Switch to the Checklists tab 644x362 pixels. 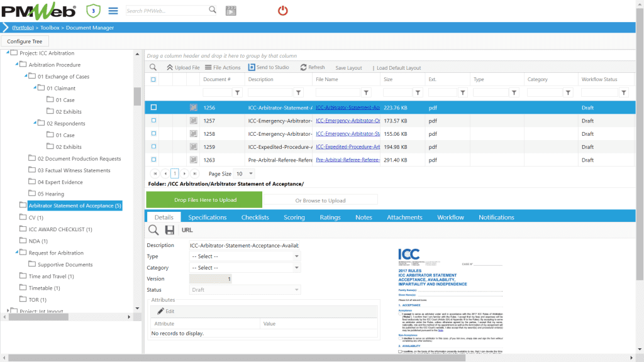point(255,217)
